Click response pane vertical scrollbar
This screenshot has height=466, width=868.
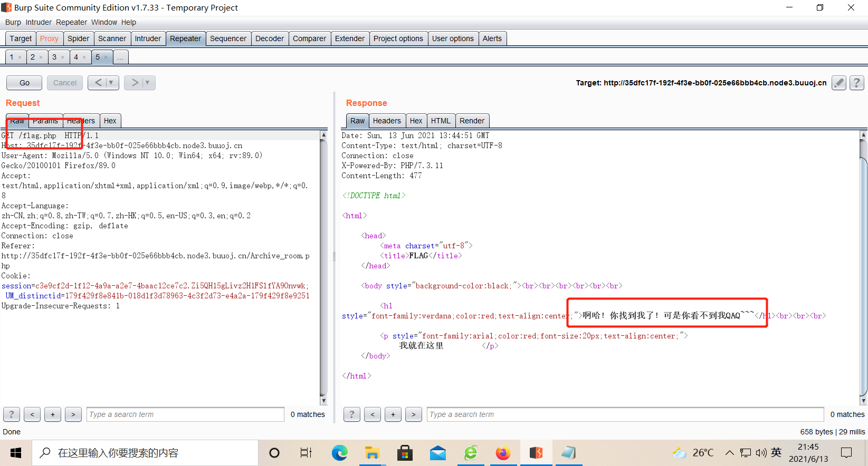[863, 268]
